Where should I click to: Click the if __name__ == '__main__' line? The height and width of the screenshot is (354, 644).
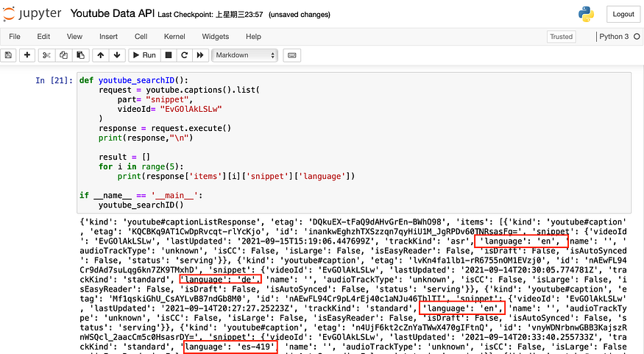click(x=141, y=196)
